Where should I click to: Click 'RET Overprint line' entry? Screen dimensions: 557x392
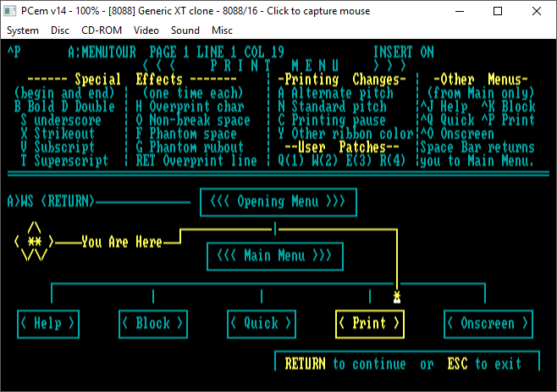click(x=196, y=161)
